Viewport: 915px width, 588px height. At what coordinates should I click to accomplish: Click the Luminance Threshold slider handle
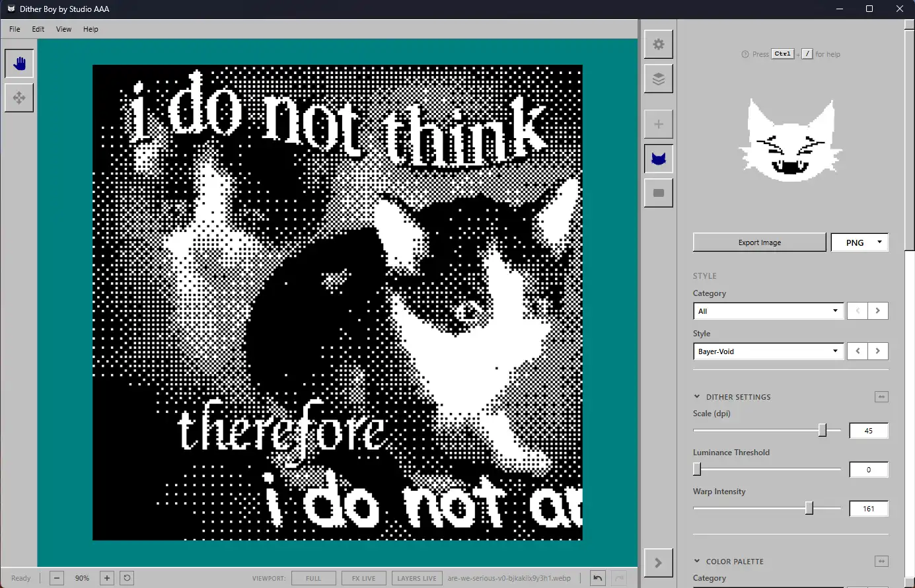tap(697, 469)
